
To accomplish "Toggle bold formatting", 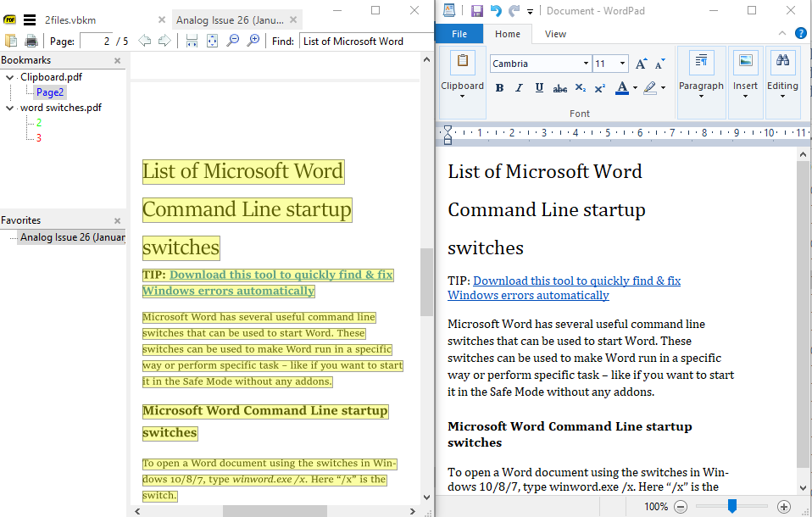I will [499, 88].
